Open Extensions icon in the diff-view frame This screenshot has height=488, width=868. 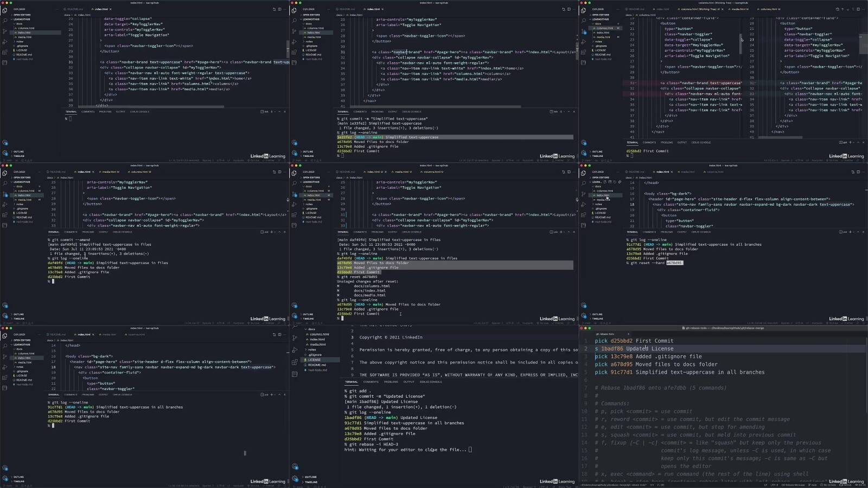[584, 52]
